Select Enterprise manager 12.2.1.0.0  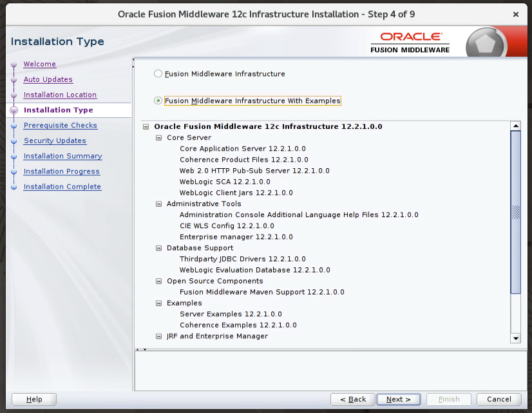pyautogui.click(x=236, y=237)
